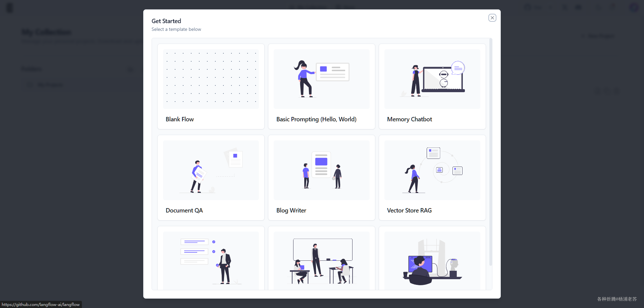Click the "Memory Chatbot" title text
Image resolution: width=644 pixels, height=308 pixels.
410,119
